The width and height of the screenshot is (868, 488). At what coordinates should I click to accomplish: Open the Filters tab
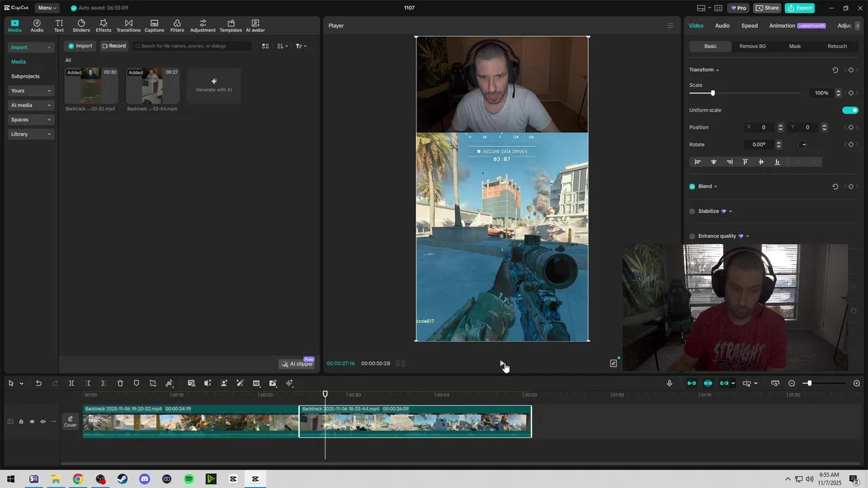click(177, 26)
